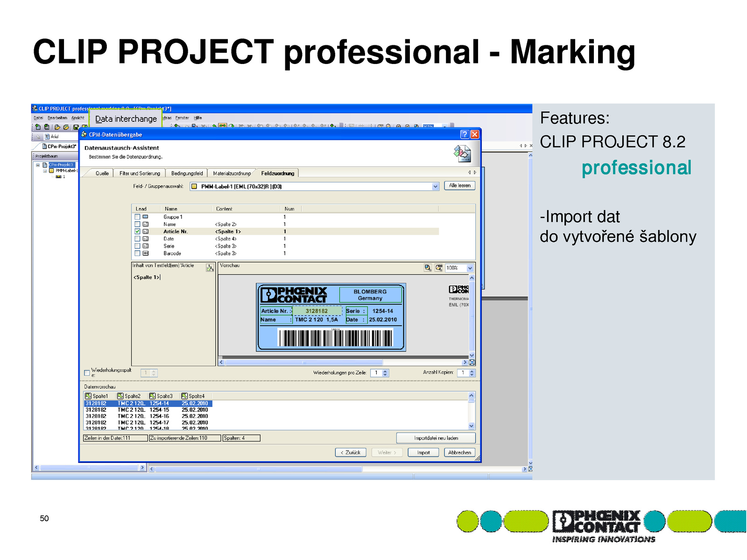The width and height of the screenshot is (747, 560).
Task: Open the Feld- / Gruppenauswahl dropdown
Action: point(435,187)
